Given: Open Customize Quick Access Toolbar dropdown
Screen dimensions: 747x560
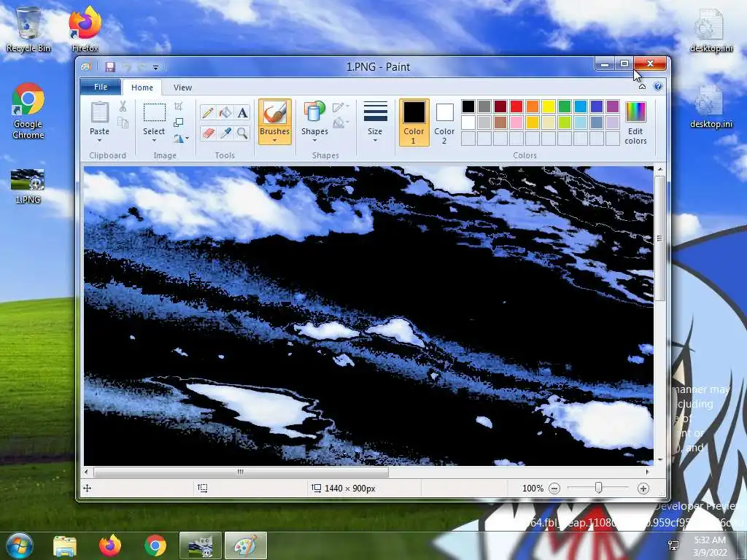Looking at the screenshot, I should [156, 68].
